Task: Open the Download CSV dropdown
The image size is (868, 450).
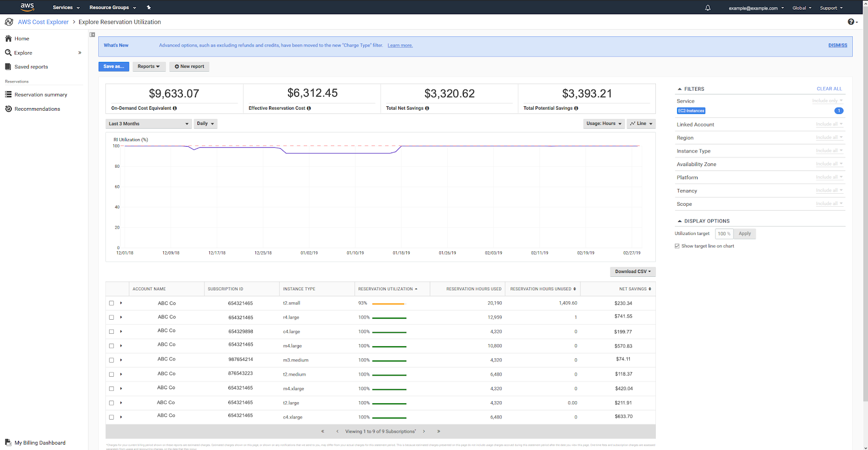Action: [x=633, y=272]
